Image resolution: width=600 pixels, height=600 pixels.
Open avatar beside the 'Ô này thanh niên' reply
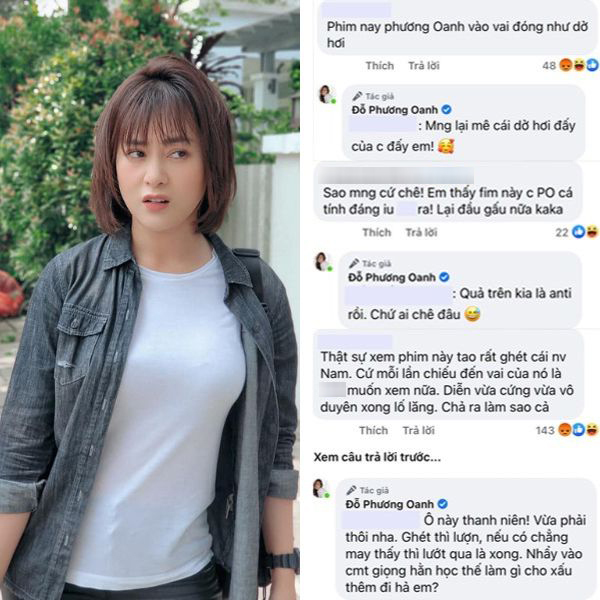click(x=321, y=489)
